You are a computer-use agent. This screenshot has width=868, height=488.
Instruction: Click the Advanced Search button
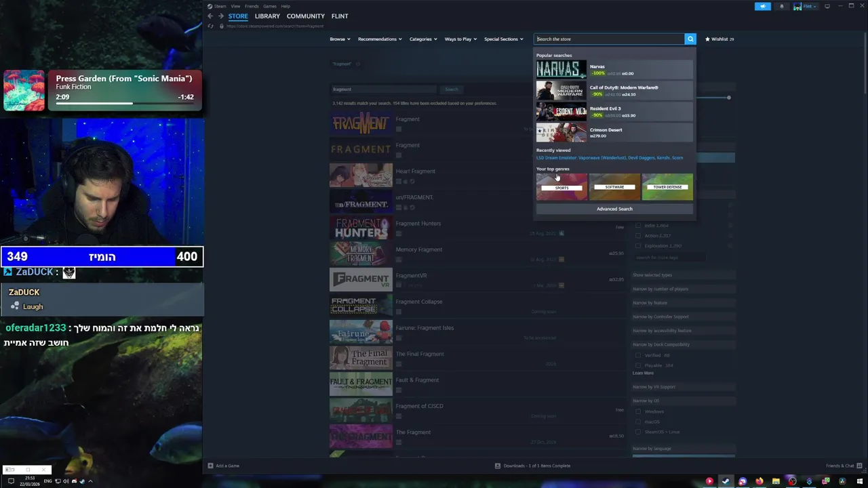click(614, 209)
